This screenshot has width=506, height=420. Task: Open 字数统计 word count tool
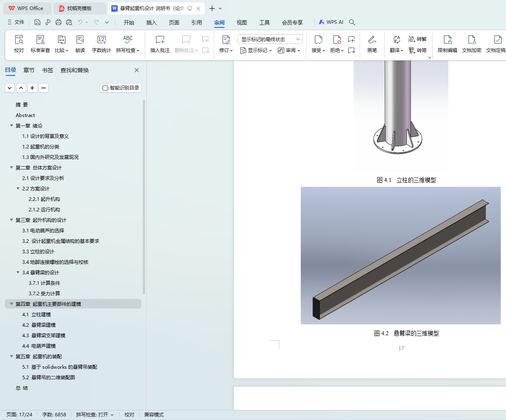pos(102,44)
